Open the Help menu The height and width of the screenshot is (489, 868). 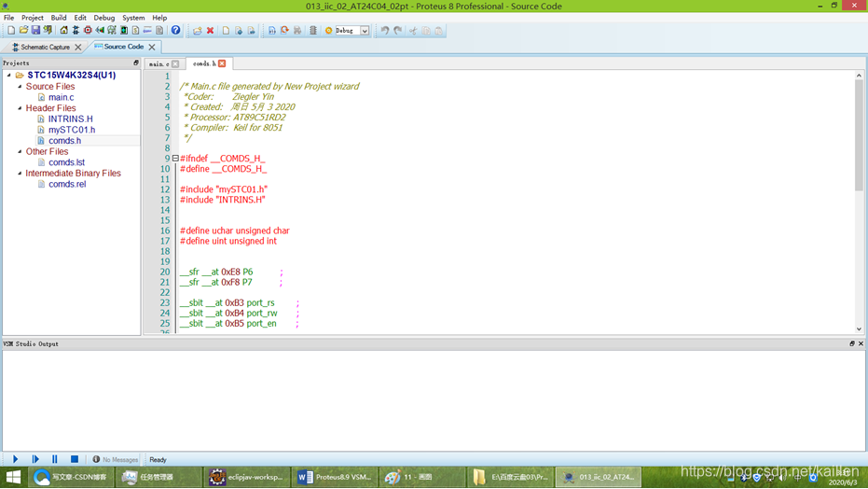tap(159, 18)
